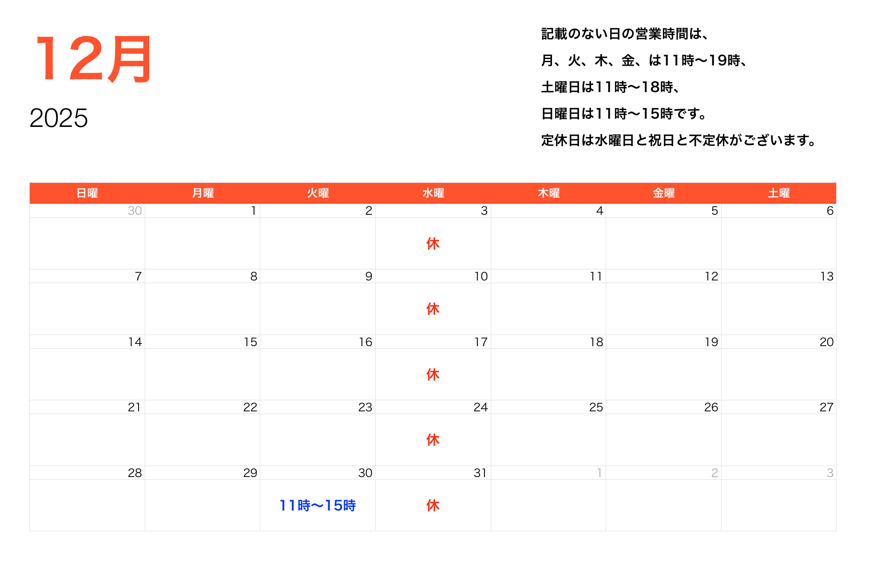Select the 水曜 column header
Viewport: 885px width, 588px height.
433,193
